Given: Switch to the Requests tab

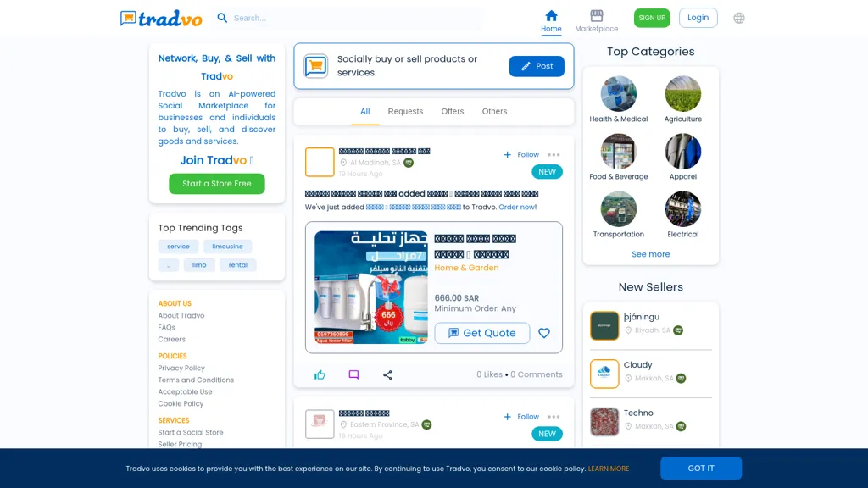Looking at the screenshot, I should click(405, 111).
